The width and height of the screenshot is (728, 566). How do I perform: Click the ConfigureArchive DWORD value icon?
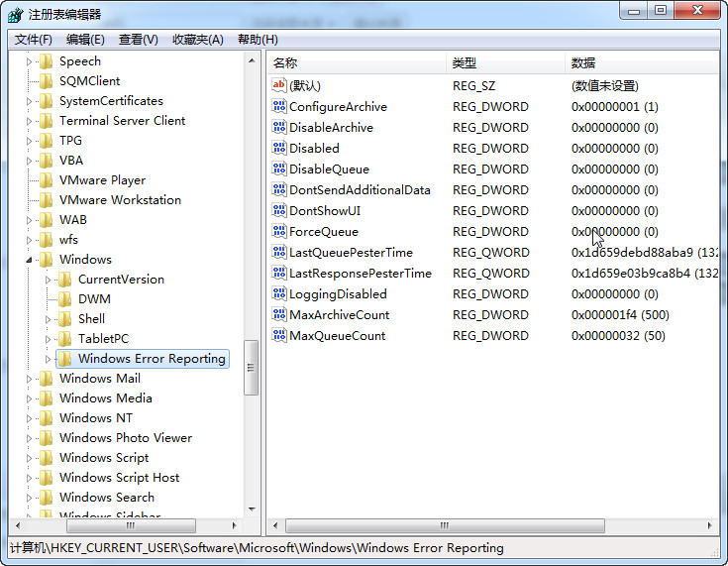point(279,106)
